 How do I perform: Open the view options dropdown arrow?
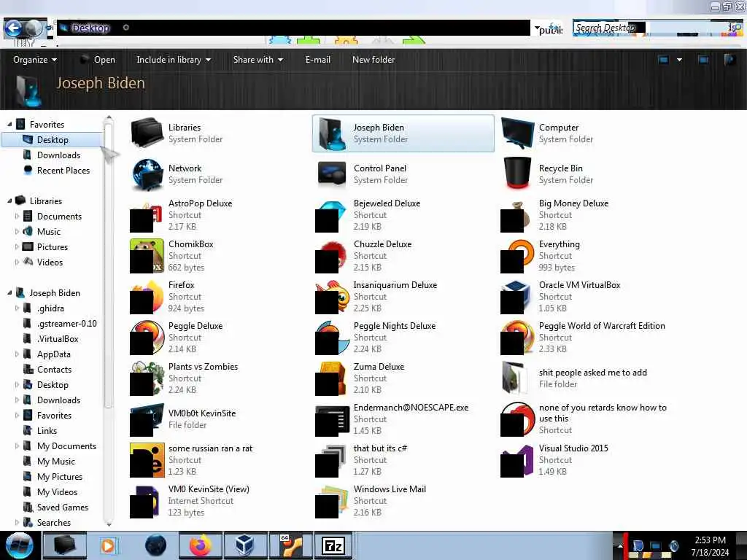tap(679, 60)
